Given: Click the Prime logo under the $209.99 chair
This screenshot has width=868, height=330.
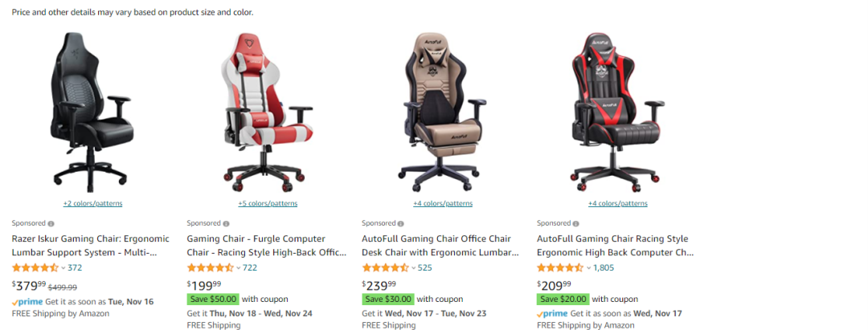Looking at the screenshot, I should click(x=552, y=313).
